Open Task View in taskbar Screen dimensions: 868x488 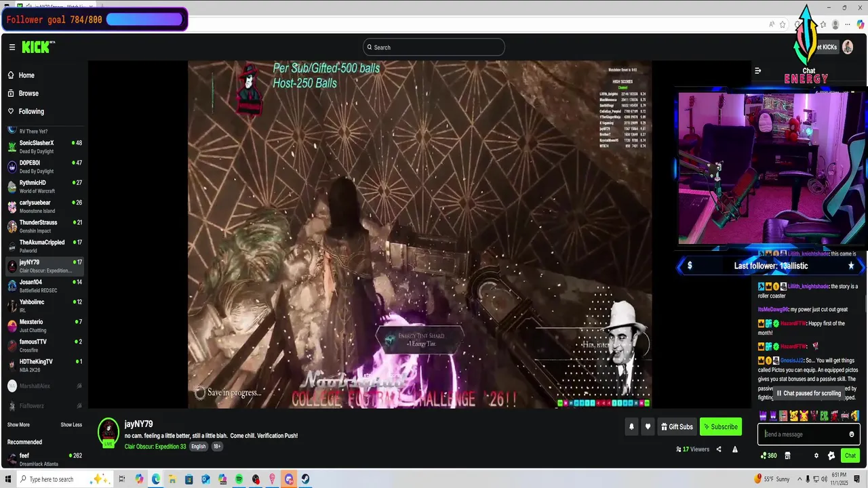coord(123,479)
